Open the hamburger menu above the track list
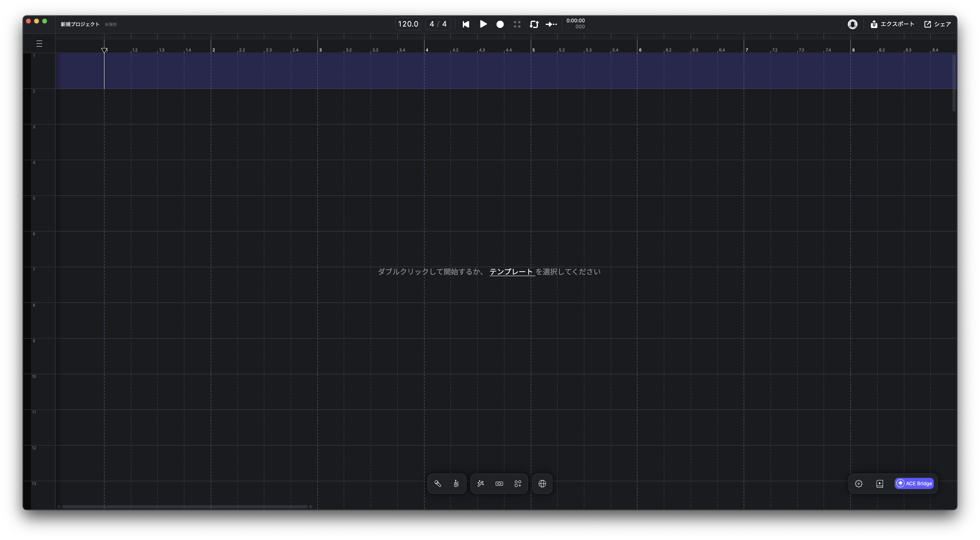The image size is (980, 540). pos(39,44)
